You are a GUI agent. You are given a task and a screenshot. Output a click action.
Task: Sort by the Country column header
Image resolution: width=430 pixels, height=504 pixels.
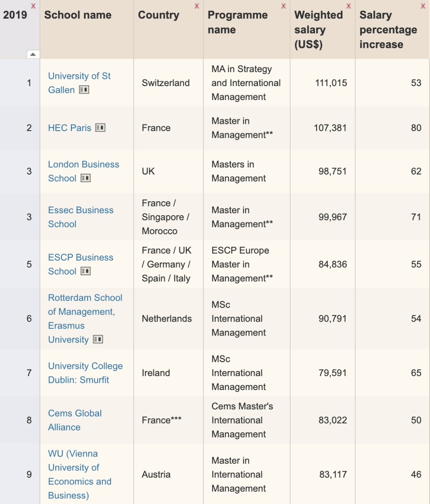[x=158, y=15]
